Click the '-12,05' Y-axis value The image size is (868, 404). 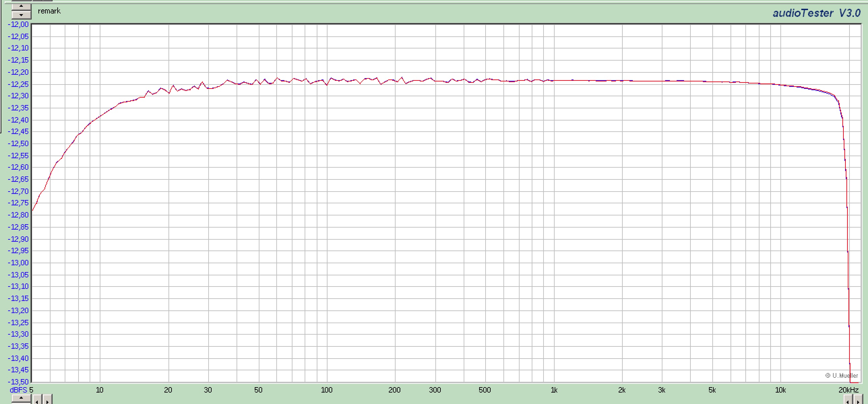point(19,36)
